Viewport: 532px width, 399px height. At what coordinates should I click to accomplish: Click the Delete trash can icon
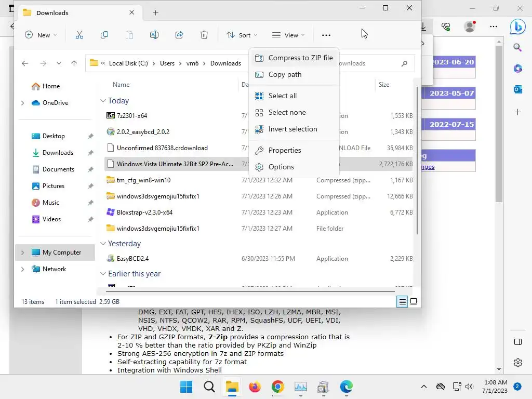coord(204,35)
